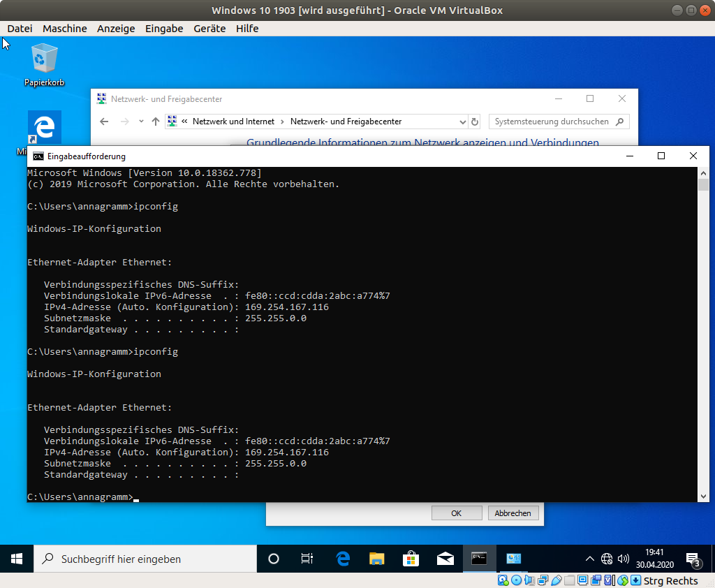The height and width of the screenshot is (588, 715).
Task: Open Microsoft Store from the taskbar
Action: [x=411, y=559]
